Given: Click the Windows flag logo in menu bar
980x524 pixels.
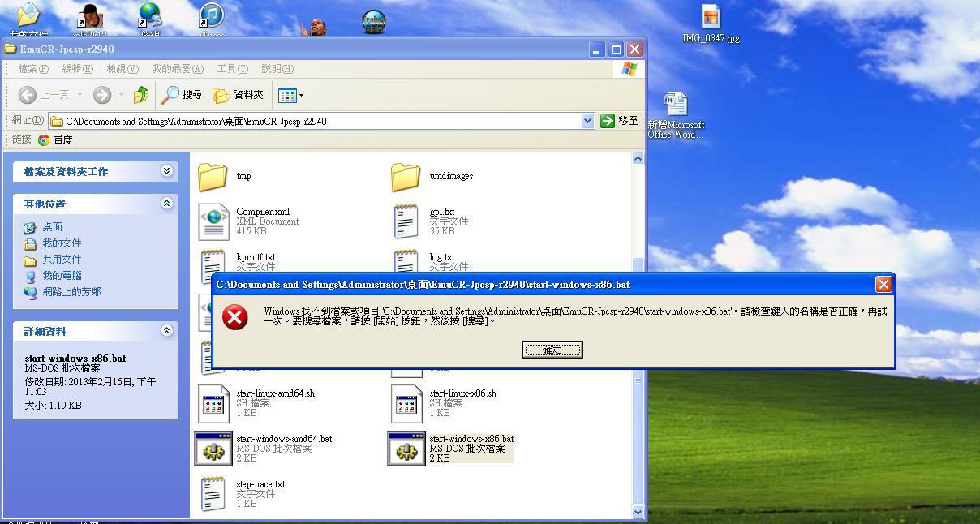Looking at the screenshot, I should 630,69.
